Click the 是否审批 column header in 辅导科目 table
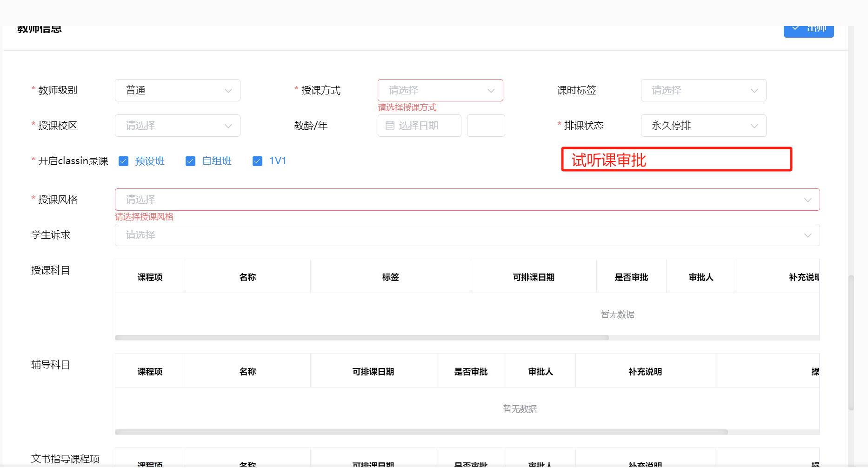 (470, 372)
